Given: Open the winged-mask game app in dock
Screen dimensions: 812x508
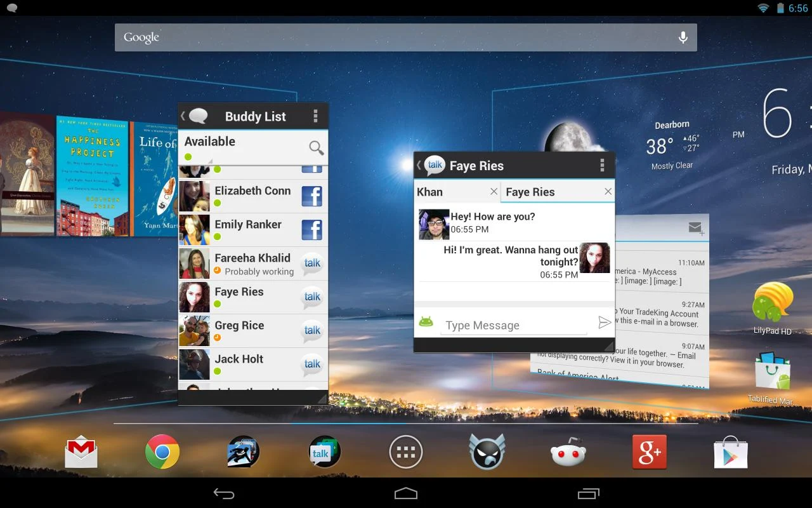Looking at the screenshot, I should (x=487, y=452).
